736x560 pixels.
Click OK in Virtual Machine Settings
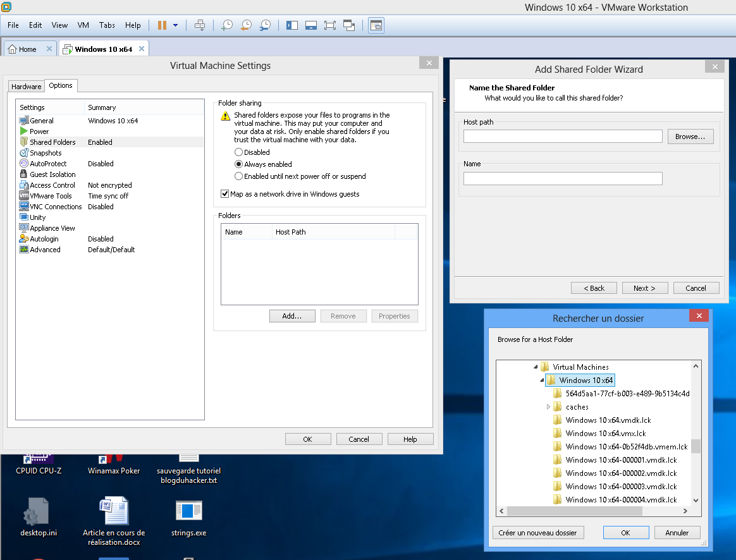(308, 439)
